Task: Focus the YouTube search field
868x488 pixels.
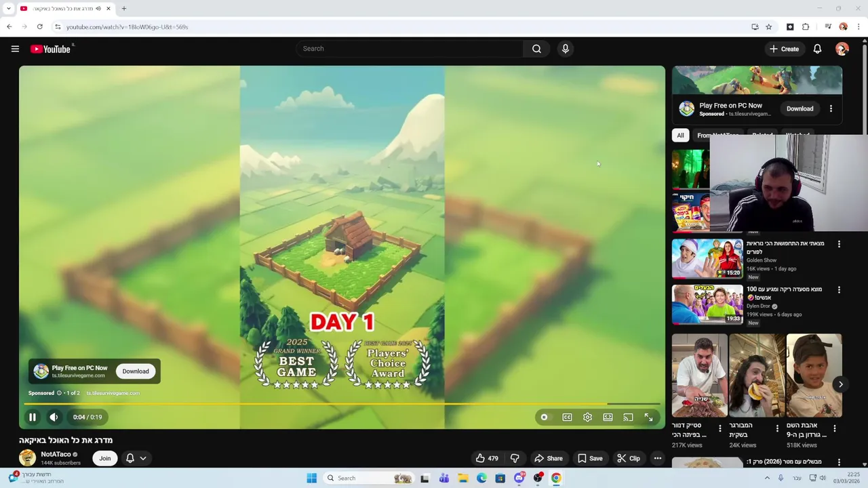Action: pos(410,49)
